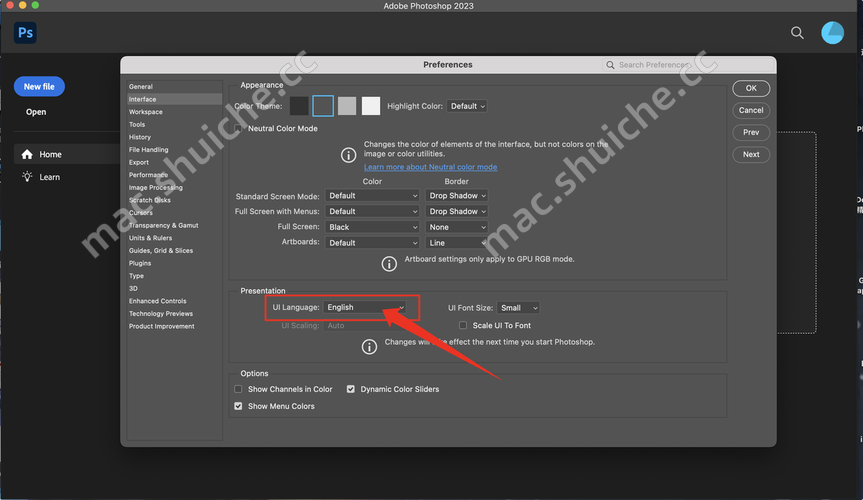
Task: Click the info icon beside Neutral Color Mode description
Action: (348, 155)
